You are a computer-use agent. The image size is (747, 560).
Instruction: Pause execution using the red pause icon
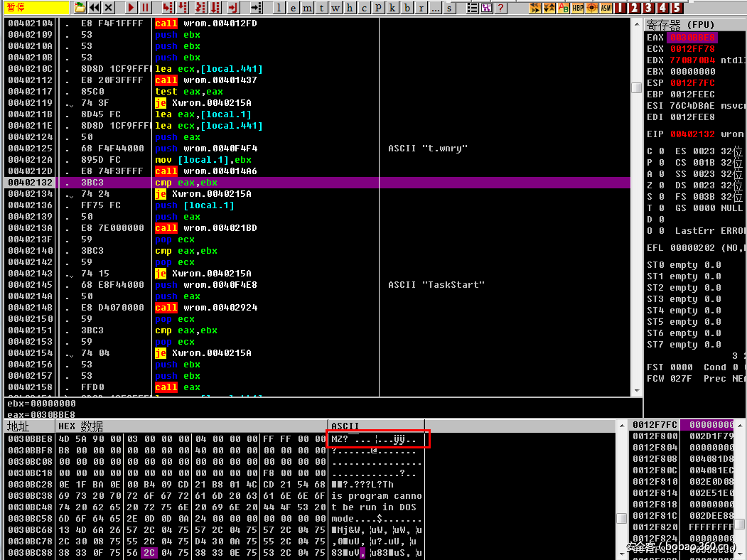pos(146,8)
